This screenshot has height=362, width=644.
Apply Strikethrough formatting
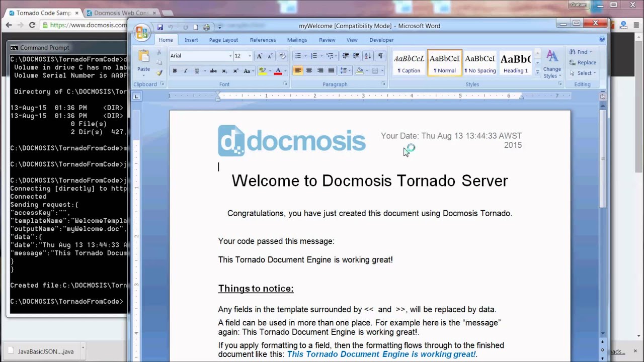tap(213, 71)
